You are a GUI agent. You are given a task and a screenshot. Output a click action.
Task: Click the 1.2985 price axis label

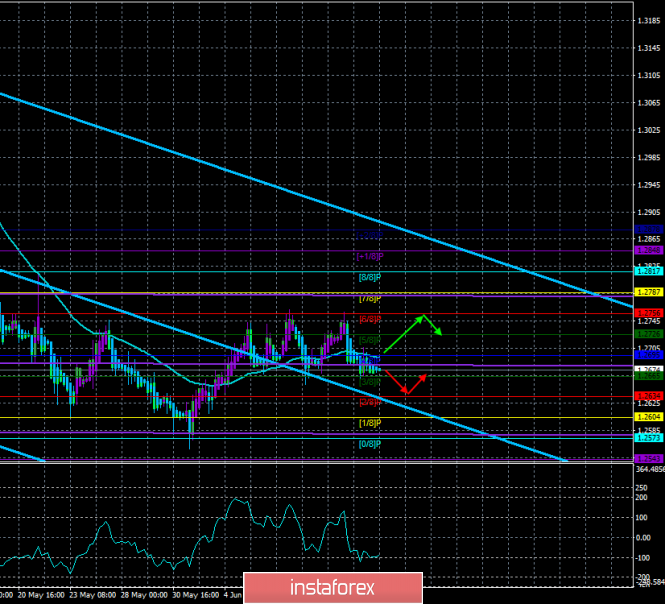click(649, 158)
